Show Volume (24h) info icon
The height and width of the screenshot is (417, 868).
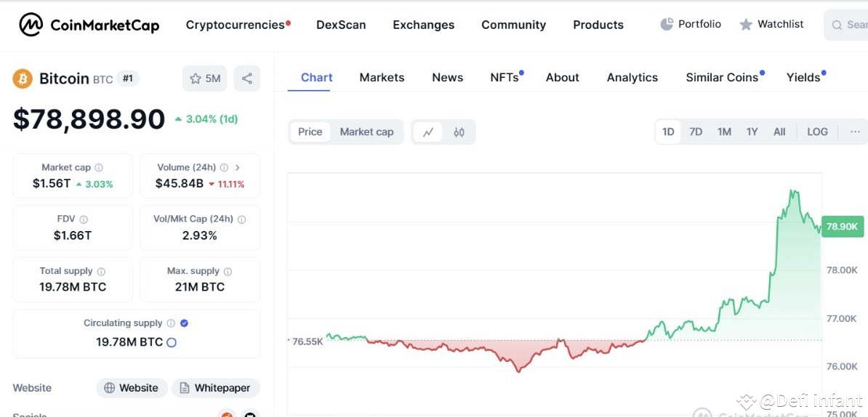pyautogui.click(x=224, y=168)
